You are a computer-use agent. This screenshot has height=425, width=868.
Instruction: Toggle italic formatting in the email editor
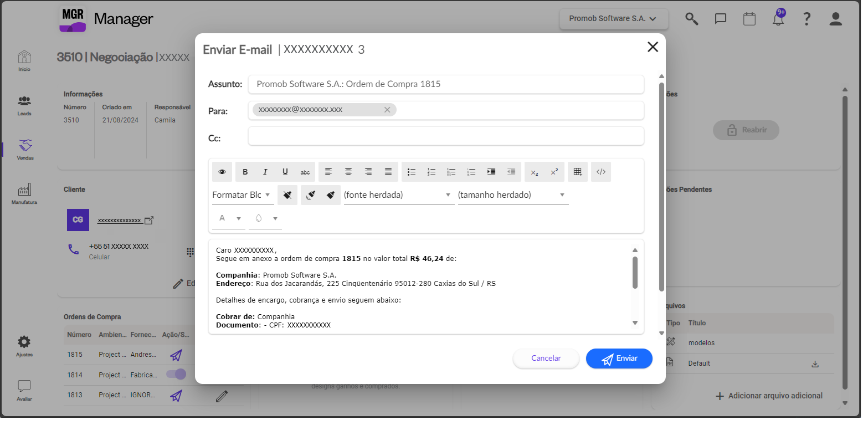click(x=265, y=172)
